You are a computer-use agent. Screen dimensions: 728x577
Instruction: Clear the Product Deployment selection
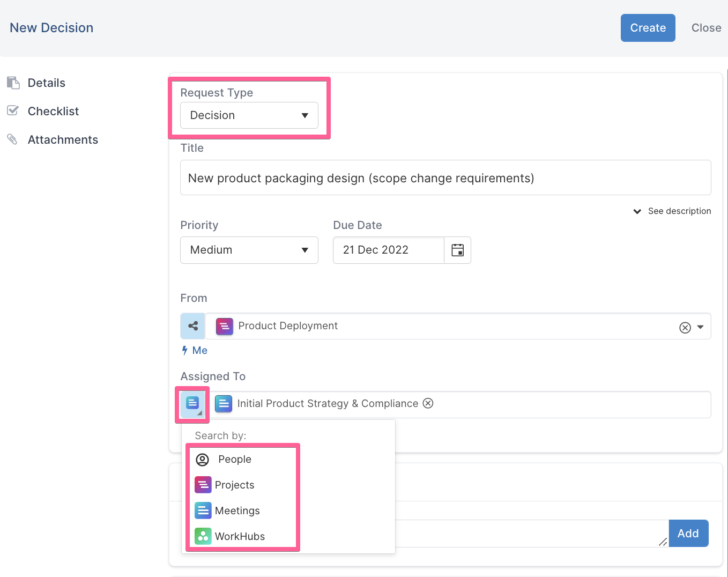pyautogui.click(x=685, y=328)
